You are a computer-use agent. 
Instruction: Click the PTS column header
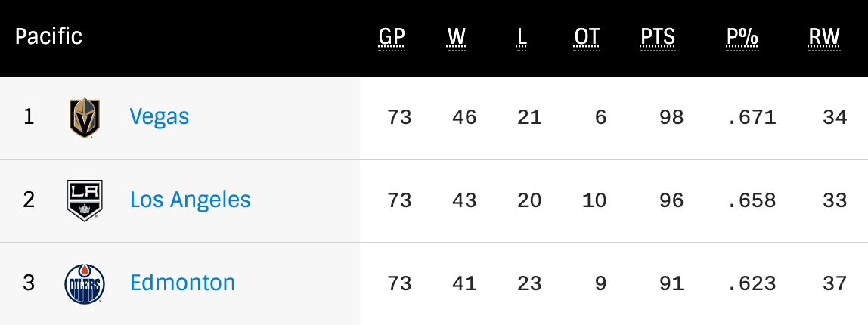[658, 37]
